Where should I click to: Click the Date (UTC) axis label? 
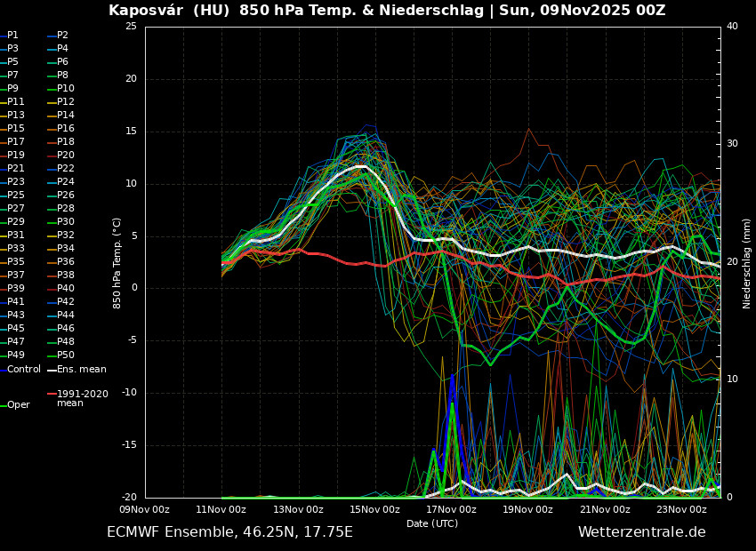(432, 523)
